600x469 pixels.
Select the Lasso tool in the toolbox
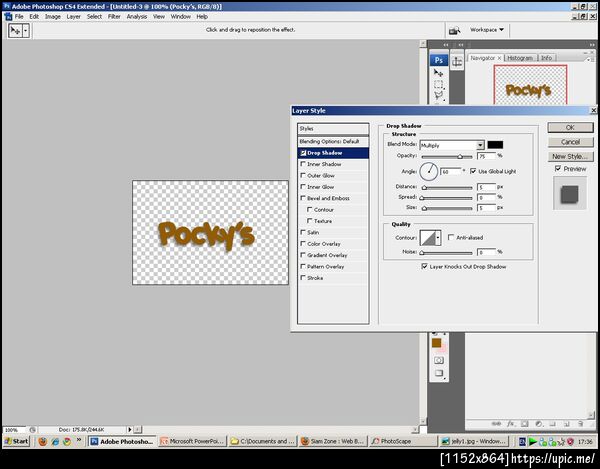439,96
